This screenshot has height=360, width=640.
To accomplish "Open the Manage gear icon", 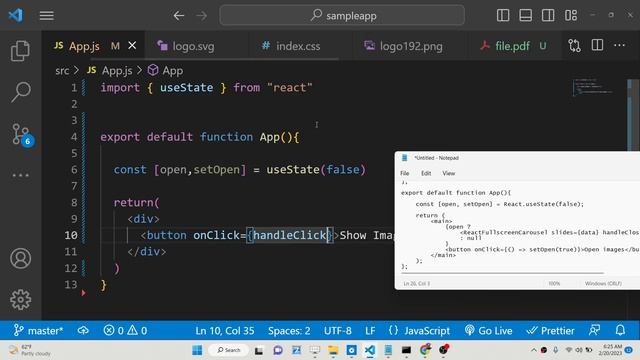I will coord(20,300).
